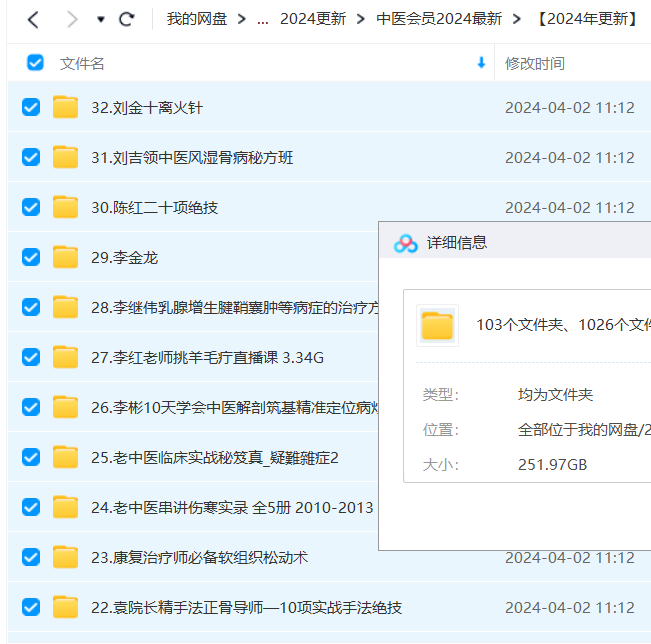The width and height of the screenshot is (651, 644).
Task: Click folder icon for 23.康复治疗师必备软组织松动术
Action: (66, 557)
